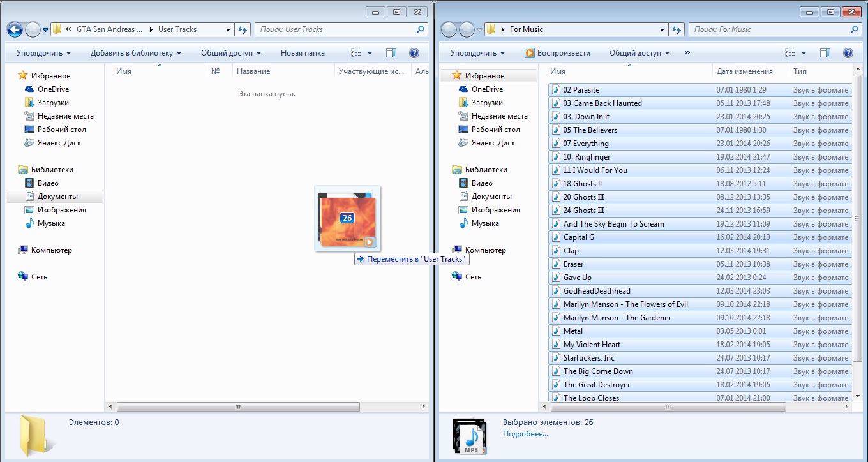This screenshot has width=868, height=462.
Task: Select file Starfuckers, Inc
Action: [x=700, y=358]
